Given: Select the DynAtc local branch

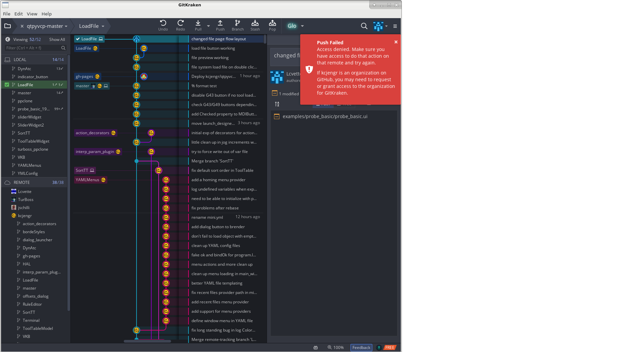Looking at the screenshot, I should [34, 68].
